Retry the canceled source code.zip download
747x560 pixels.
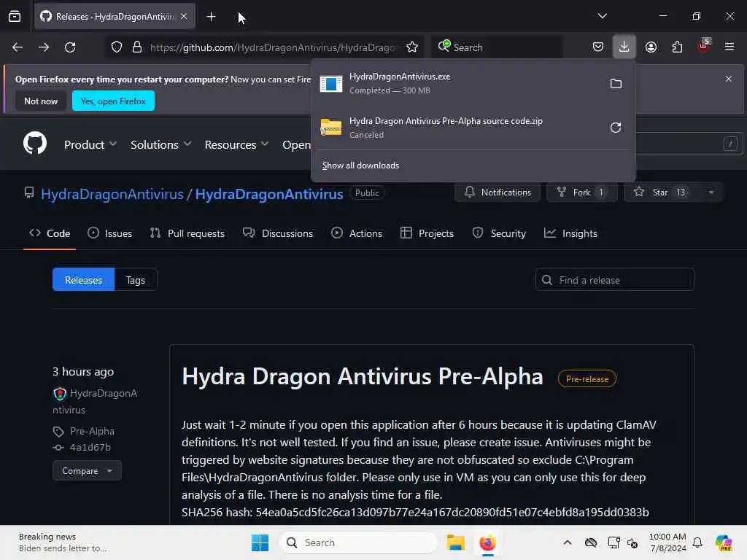coord(616,128)
